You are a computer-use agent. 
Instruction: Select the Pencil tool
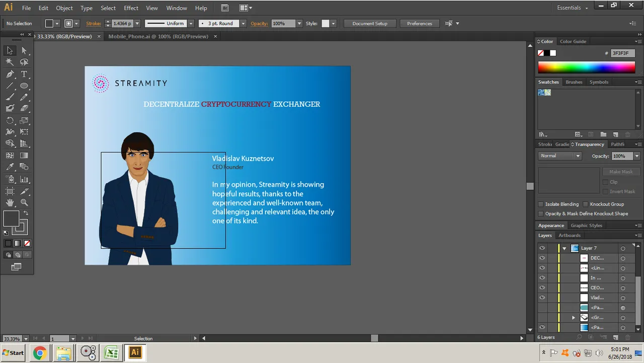click(x=24, y=97)
